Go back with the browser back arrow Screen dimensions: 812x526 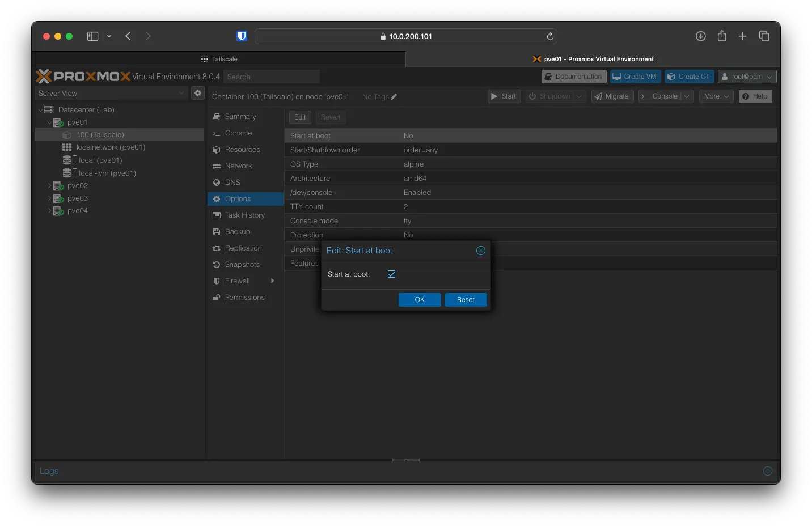(128, 36)
